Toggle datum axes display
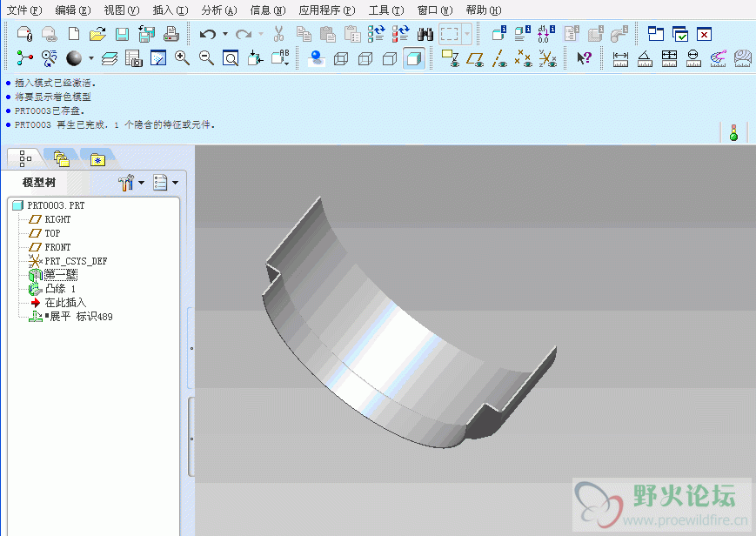The width and height of the screenshot is (756, 536). coord(499,58)
